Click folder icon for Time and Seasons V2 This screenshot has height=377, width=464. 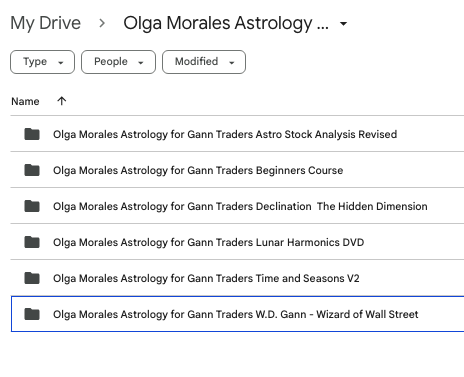(x=32, y=278)
